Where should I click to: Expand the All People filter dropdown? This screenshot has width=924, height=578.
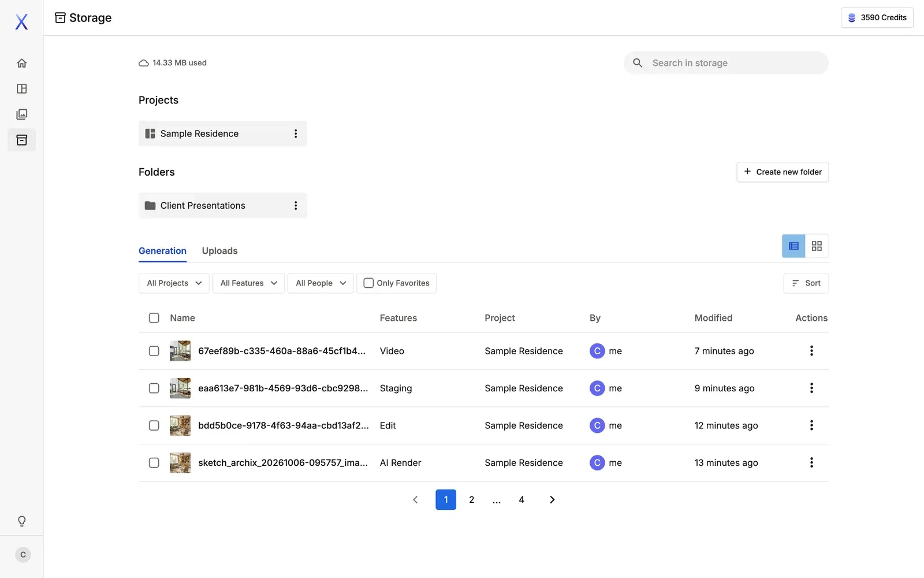pyautogui.click(x=321, y=283)
